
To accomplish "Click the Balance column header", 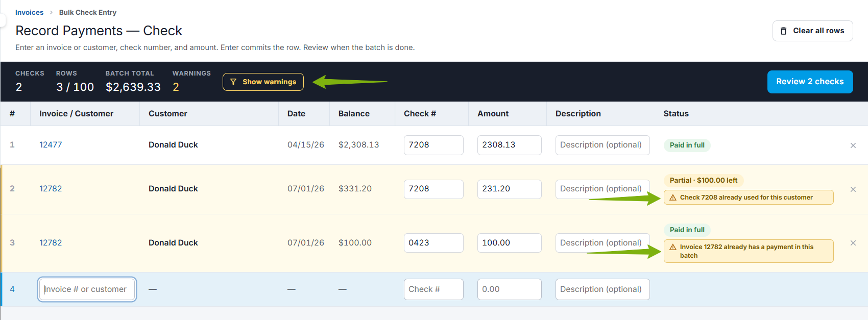I will pyautogui.click(x=354, y=113).
